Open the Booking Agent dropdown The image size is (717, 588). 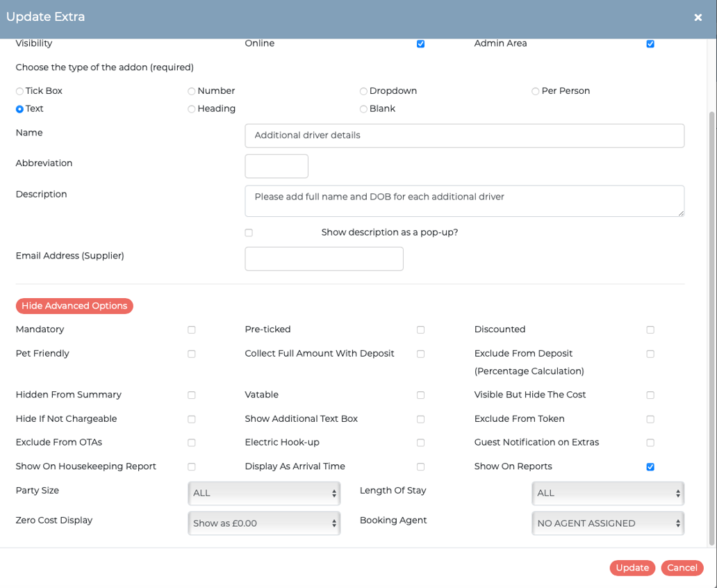608,523
